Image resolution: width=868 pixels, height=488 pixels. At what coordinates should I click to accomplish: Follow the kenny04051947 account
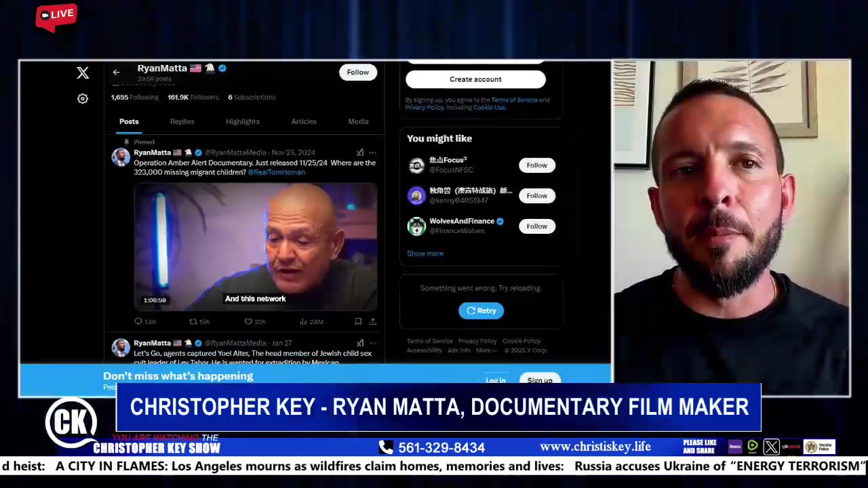pyautogui.click(x=537, y=196)
